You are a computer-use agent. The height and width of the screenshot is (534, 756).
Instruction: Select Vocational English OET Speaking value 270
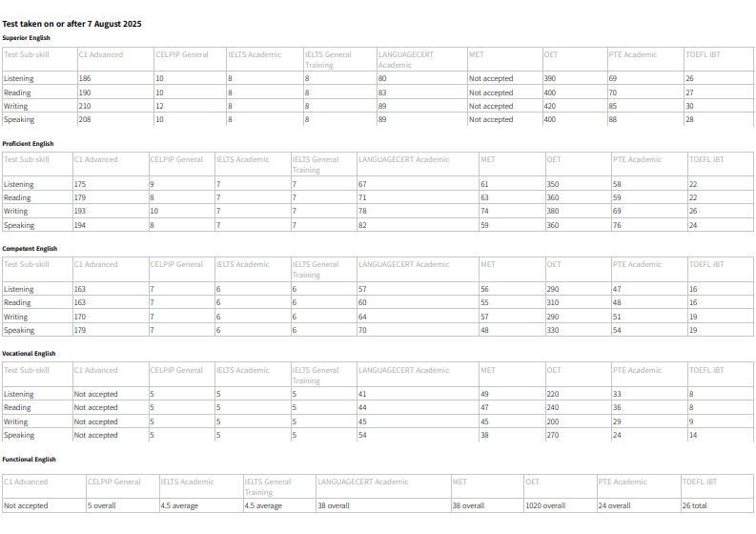click(x=554, y=436)
